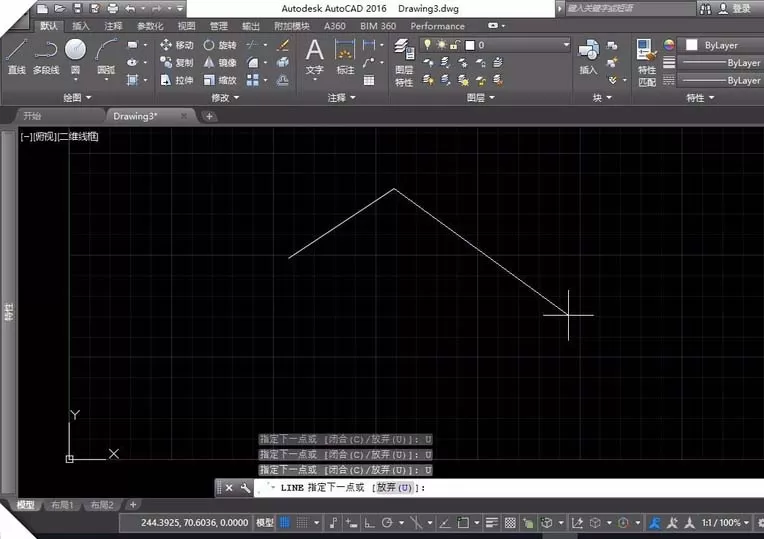Open the layer name dropdown showing 0

[x=495, y=45]
